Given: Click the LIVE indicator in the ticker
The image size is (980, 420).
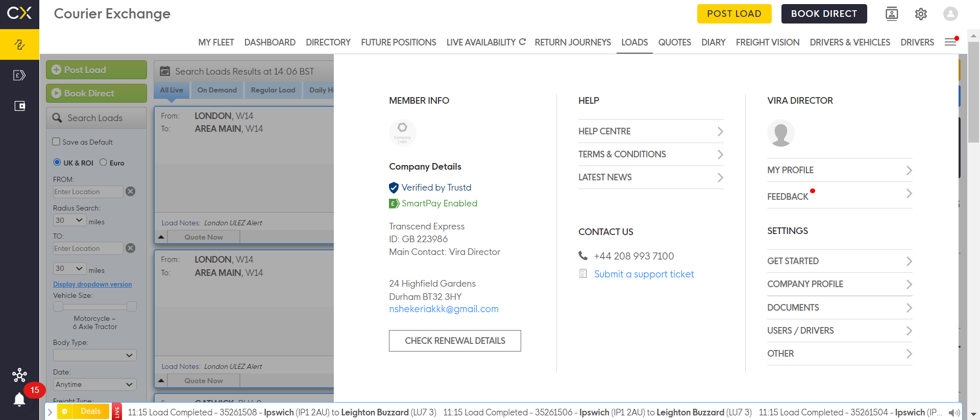Looking at the screenshot, I should 117,412.
